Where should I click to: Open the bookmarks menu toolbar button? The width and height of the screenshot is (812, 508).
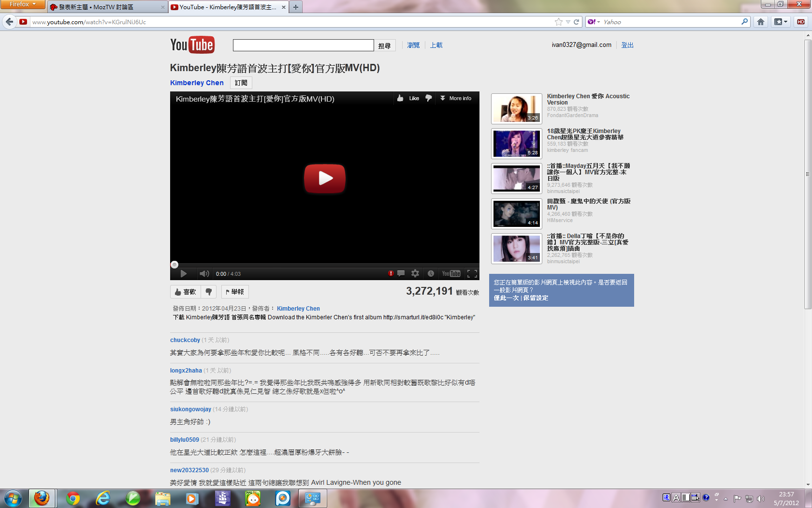(781, 22)
